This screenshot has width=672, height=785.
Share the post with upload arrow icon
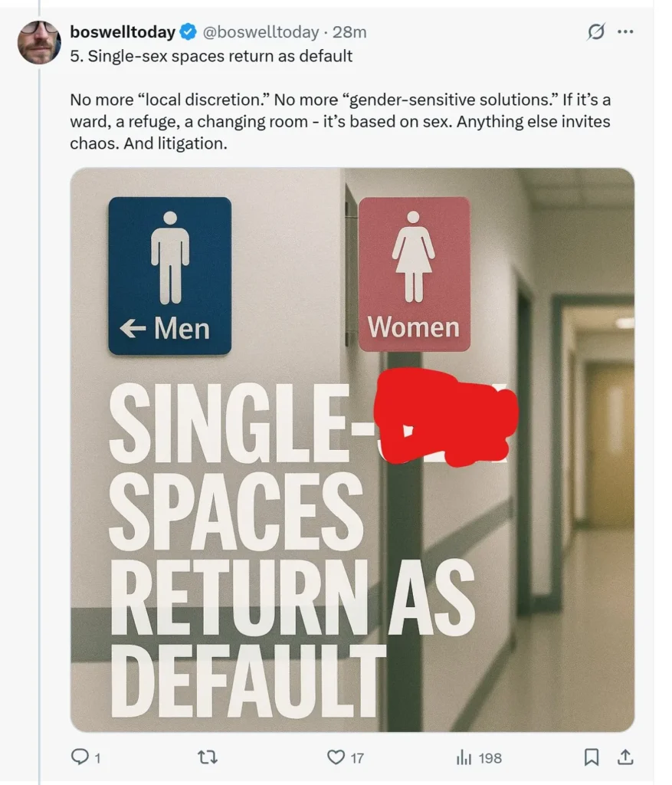(624, 757)
